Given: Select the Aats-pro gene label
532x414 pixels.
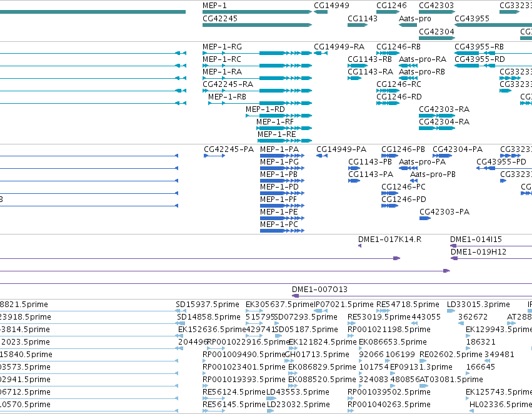Looking at the screenshot, I should [x=414, y=19].
